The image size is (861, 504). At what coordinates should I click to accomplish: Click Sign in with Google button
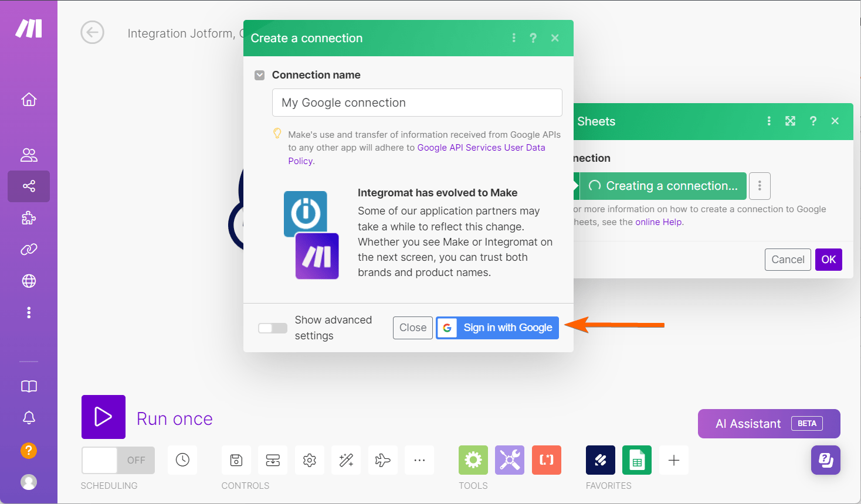(x=497, y=328)
